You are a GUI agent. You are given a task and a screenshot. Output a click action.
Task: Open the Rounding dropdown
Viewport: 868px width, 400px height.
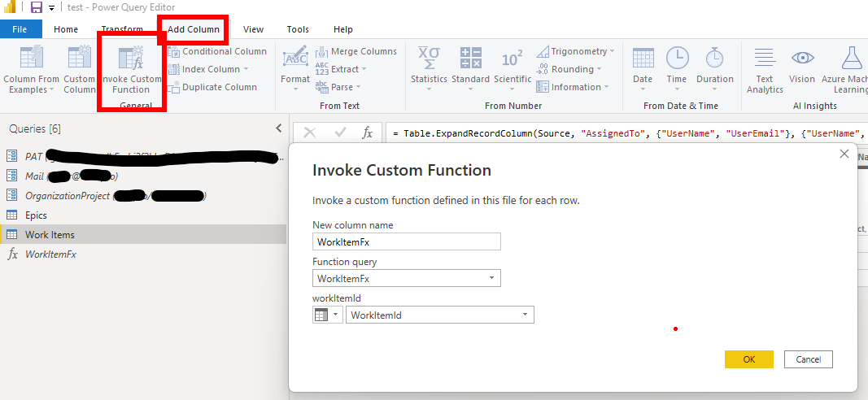(x=569, y=69)
